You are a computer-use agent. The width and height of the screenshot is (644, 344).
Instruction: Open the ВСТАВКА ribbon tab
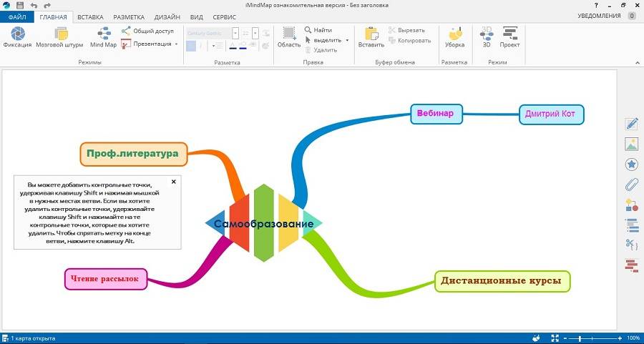(90, 16)
